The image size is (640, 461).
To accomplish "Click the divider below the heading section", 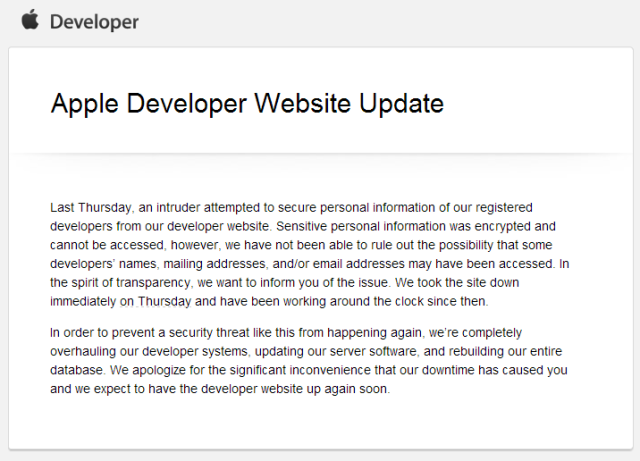I will point(321,154).
